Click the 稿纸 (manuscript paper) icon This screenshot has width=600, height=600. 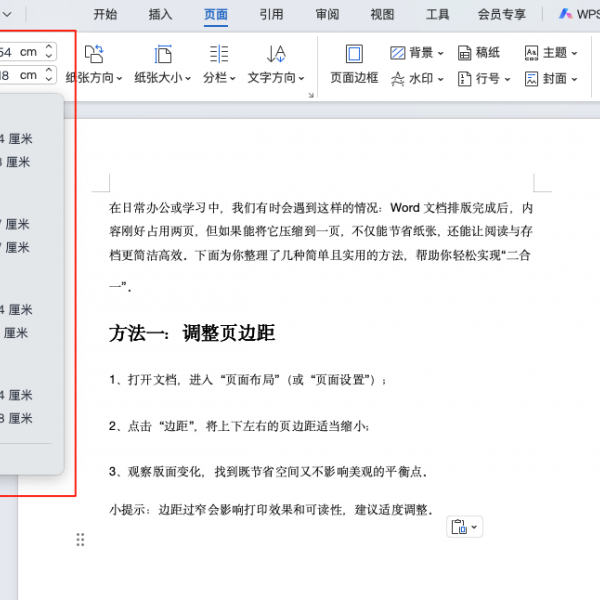tap(465, 53)
